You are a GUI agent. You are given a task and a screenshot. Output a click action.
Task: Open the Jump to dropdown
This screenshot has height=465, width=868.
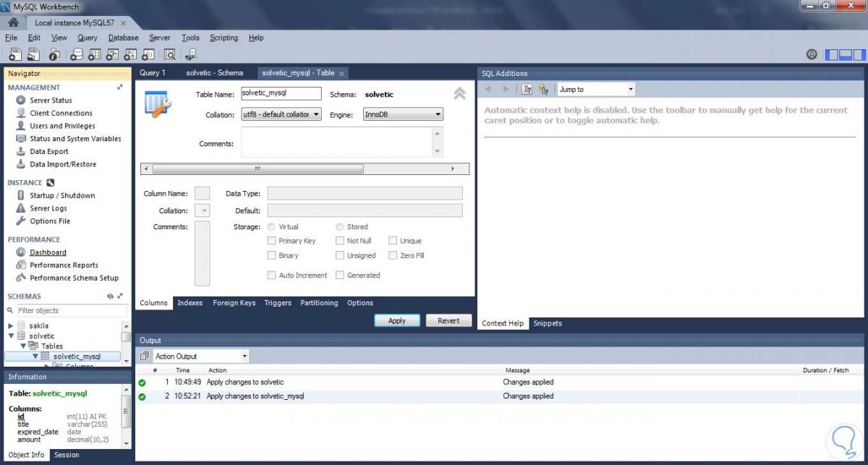[x=596, y=89]
